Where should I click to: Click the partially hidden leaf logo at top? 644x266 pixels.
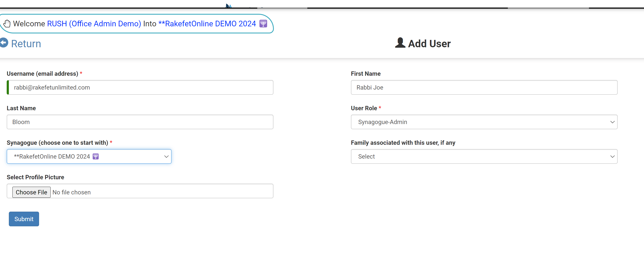(228, 6)
